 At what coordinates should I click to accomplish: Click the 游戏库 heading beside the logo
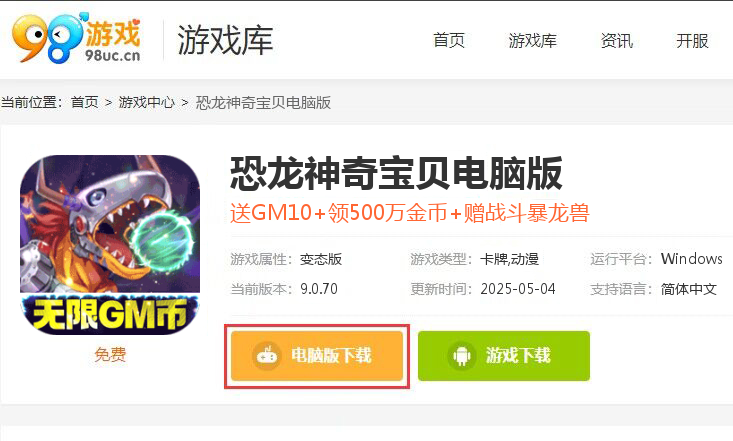(225, 41)
